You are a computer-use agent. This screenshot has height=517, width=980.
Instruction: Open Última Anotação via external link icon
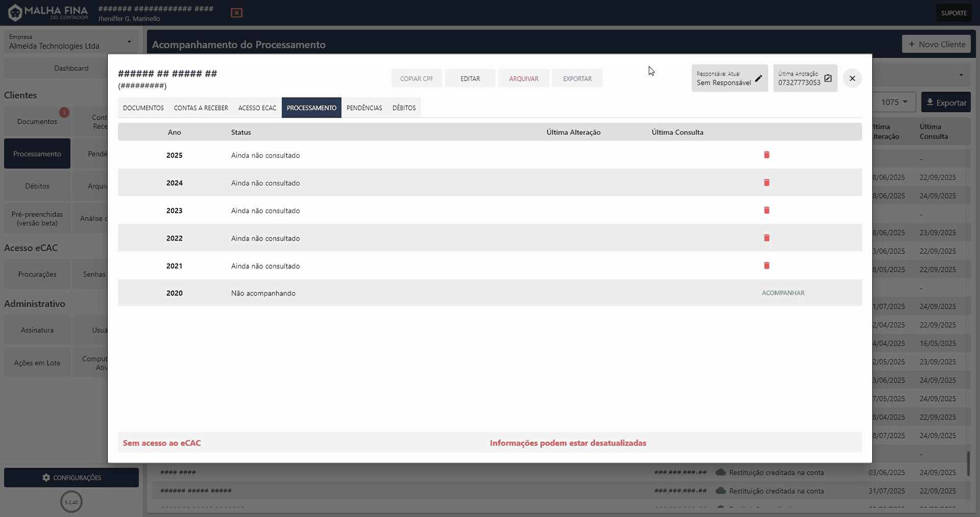click(x=828, y=78)
